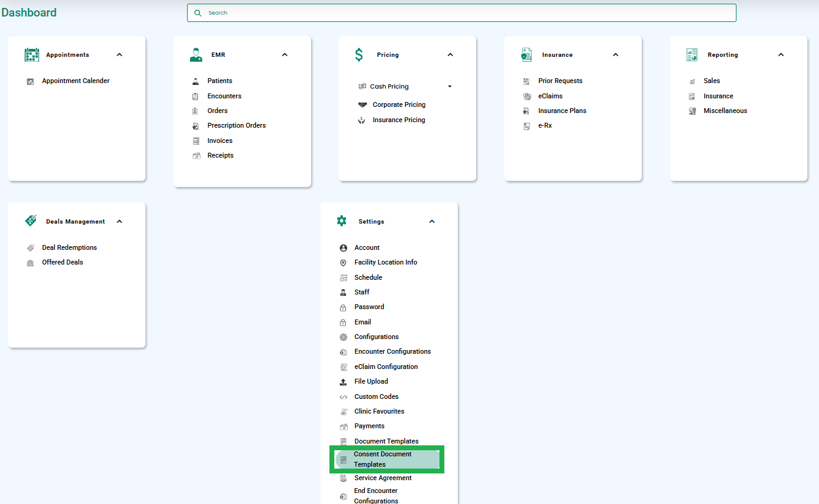The width and height of the screenshot is (819, 504).
Task: Click the Corporate Pricing handshake icon
Action: (362, 104)
